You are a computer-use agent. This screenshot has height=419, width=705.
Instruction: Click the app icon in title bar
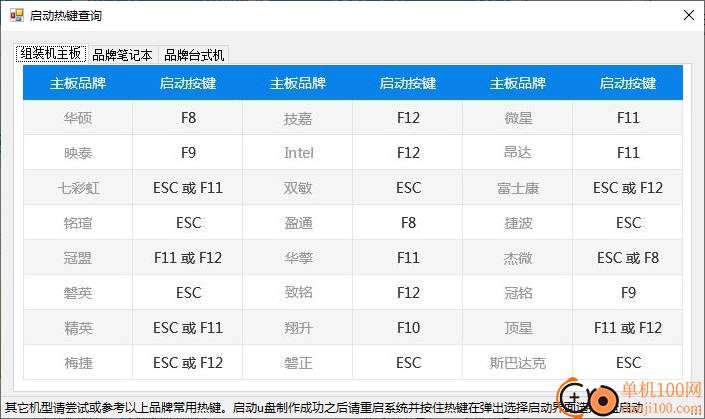(17, 15)
